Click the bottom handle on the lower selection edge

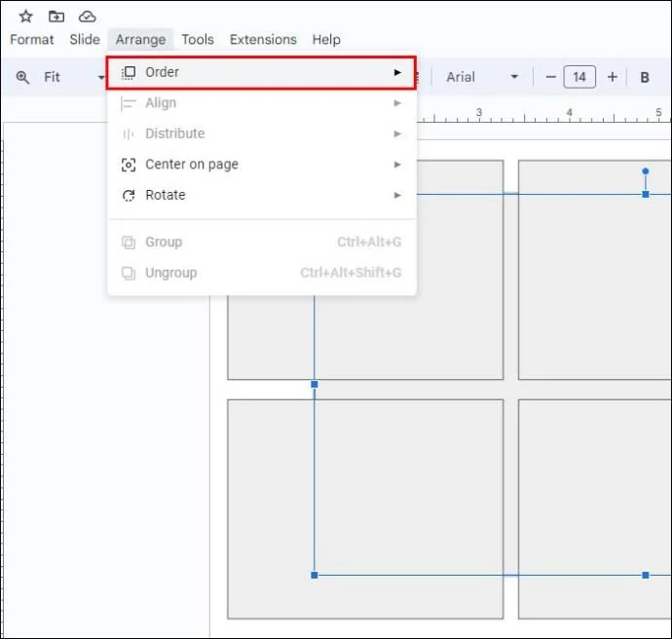646,575
